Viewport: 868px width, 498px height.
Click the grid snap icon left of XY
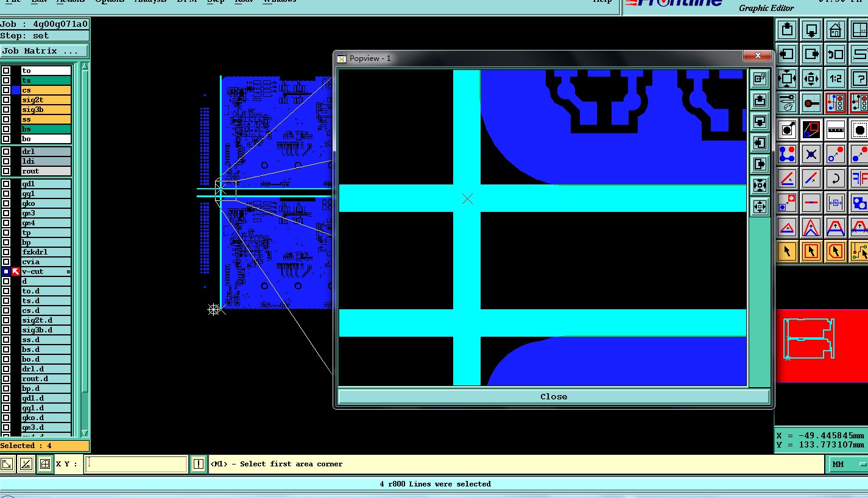click(44, 464)
